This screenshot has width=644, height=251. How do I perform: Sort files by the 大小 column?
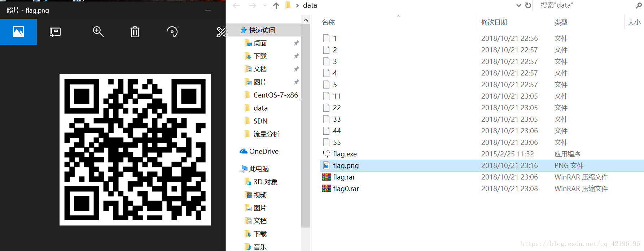[x=634, y=22]
